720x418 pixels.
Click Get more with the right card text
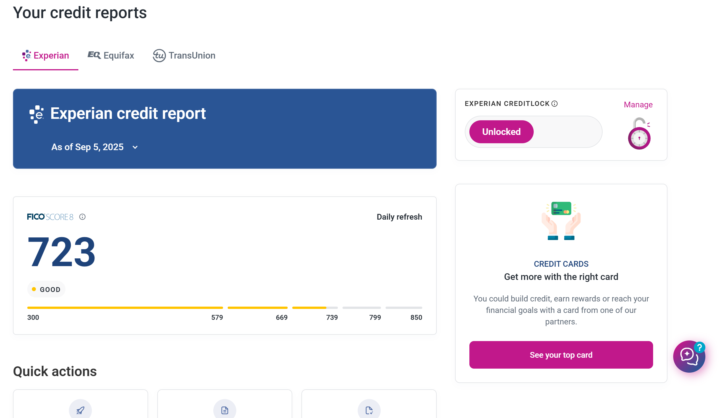pyautogui.click(x=561, y=277)
